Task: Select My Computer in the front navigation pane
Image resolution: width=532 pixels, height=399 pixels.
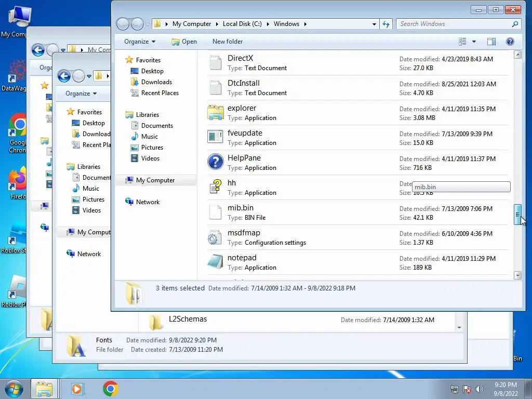Action: point(155,180)
